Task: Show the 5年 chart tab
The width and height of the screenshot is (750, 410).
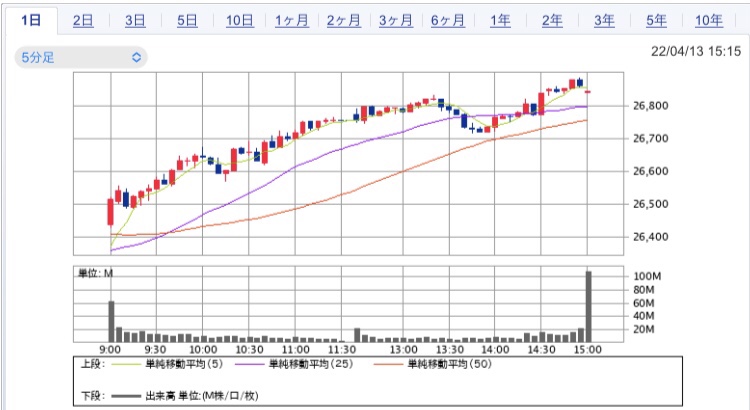Action: pyautogui.click(x=657, y=21)
